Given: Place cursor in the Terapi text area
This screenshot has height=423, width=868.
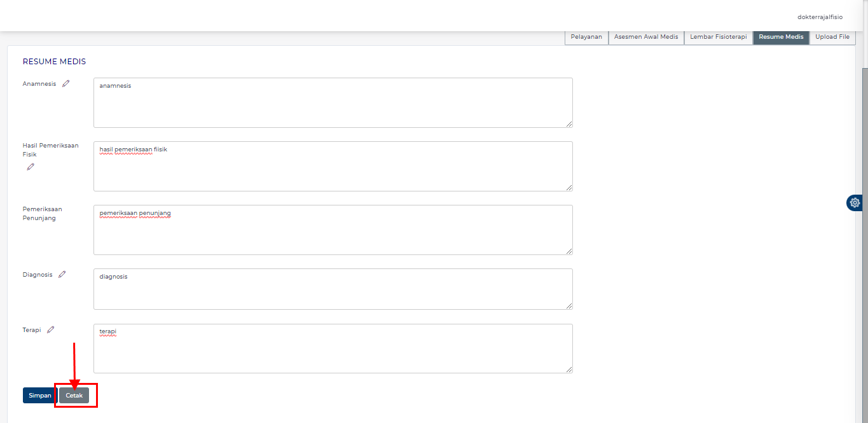Looking at the screenshot, I should point(333,348).
